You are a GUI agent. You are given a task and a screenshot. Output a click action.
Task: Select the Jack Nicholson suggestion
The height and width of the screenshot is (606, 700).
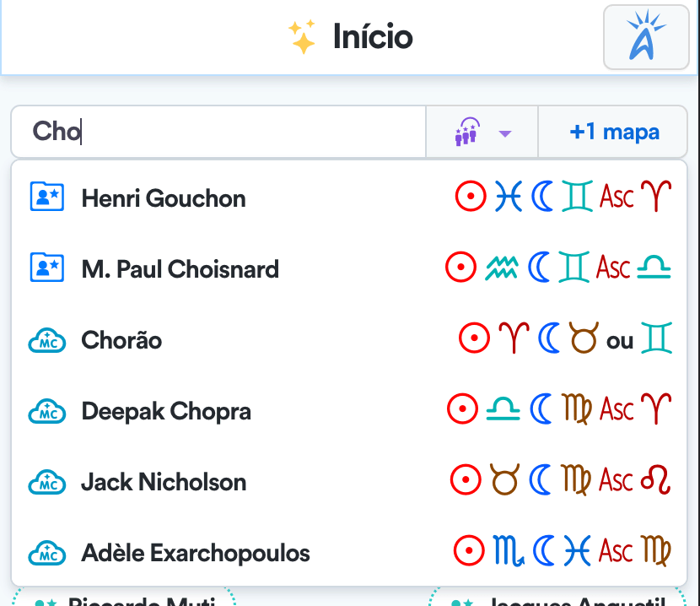[164, 482]
